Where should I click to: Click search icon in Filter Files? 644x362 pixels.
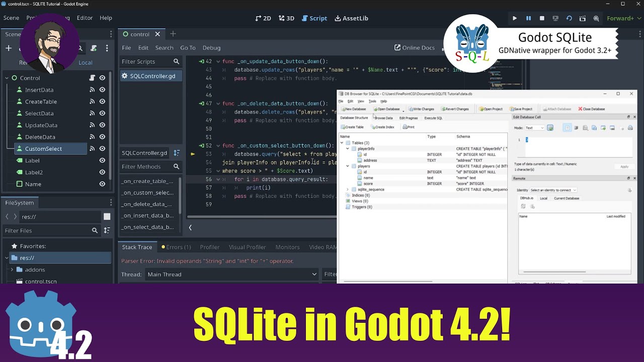95,230
